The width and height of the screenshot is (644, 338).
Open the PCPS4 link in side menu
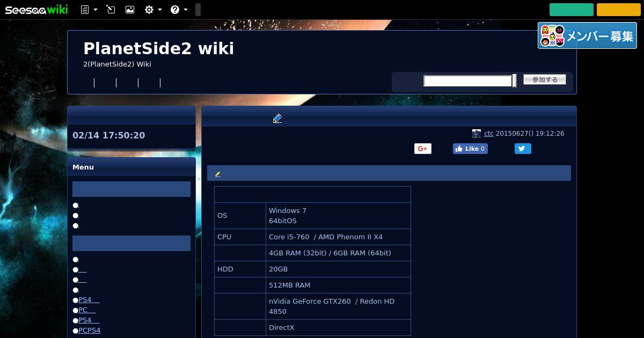[90, 330]
